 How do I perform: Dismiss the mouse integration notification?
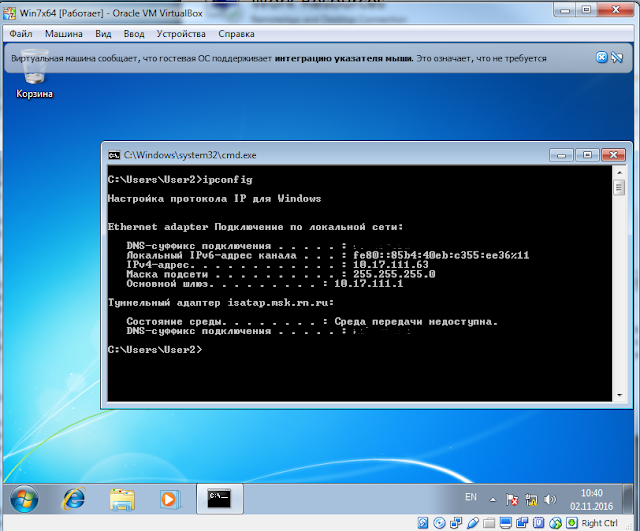pos(602,58)
